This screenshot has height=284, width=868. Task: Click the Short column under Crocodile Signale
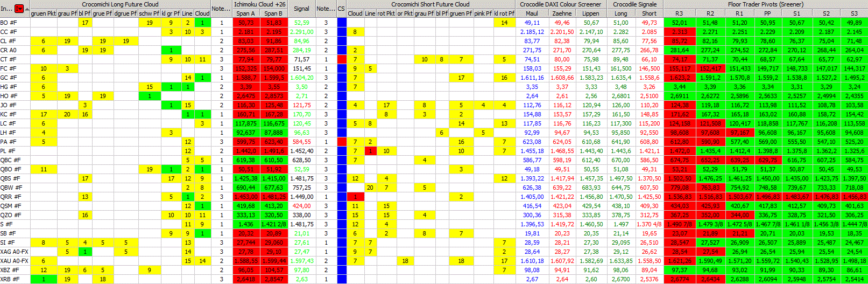tap(649, 13)
